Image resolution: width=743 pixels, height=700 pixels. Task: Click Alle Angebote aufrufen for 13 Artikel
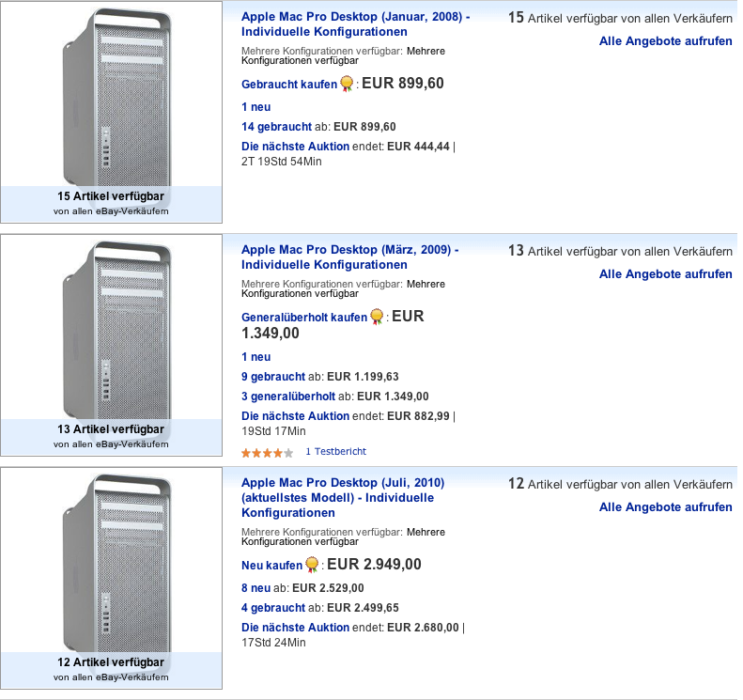665,274
